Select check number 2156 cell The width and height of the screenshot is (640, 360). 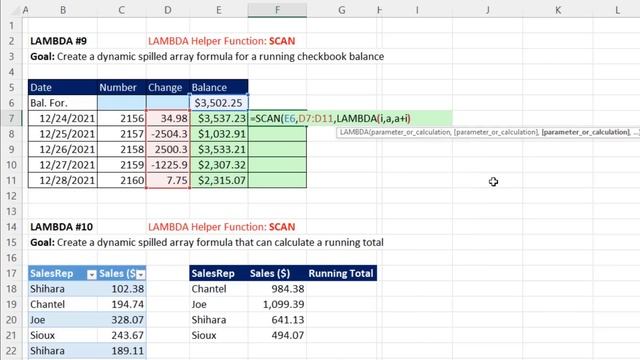click(122, 118)
